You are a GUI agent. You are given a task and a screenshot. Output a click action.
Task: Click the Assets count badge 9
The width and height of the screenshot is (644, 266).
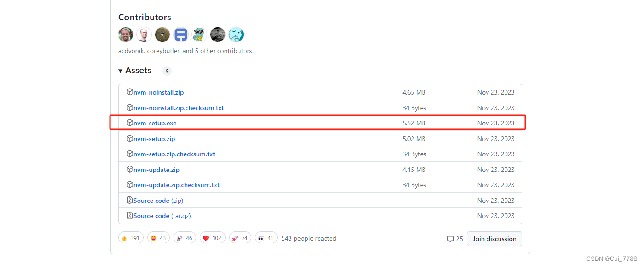[x=167, y=71]
